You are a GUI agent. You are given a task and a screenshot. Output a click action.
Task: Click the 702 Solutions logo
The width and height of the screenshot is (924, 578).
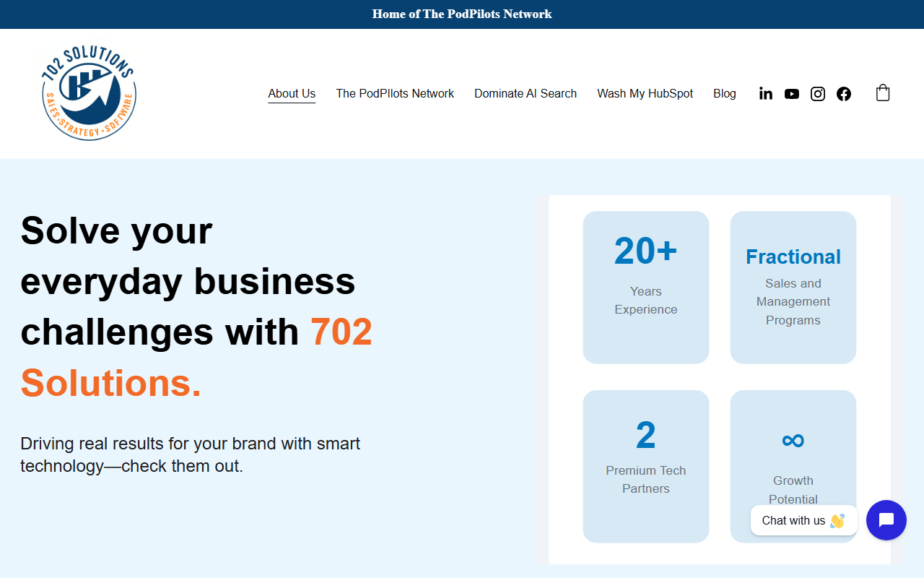(89, 94)
